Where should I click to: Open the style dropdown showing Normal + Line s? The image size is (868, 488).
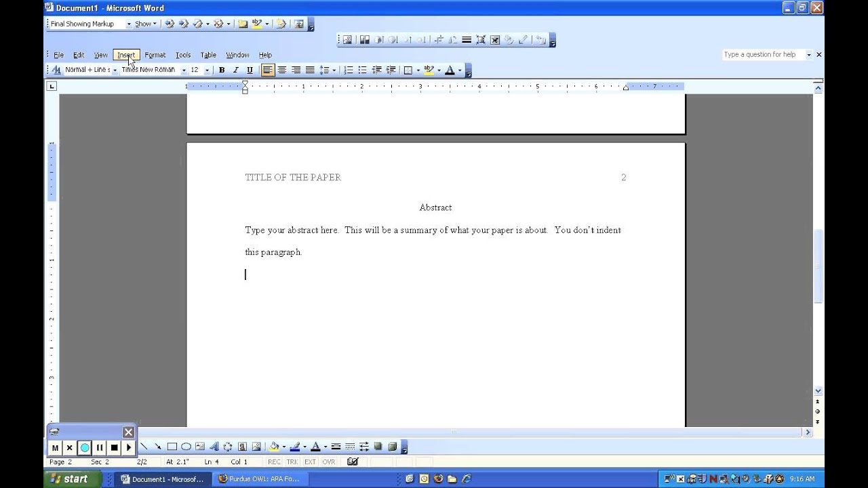115,70
